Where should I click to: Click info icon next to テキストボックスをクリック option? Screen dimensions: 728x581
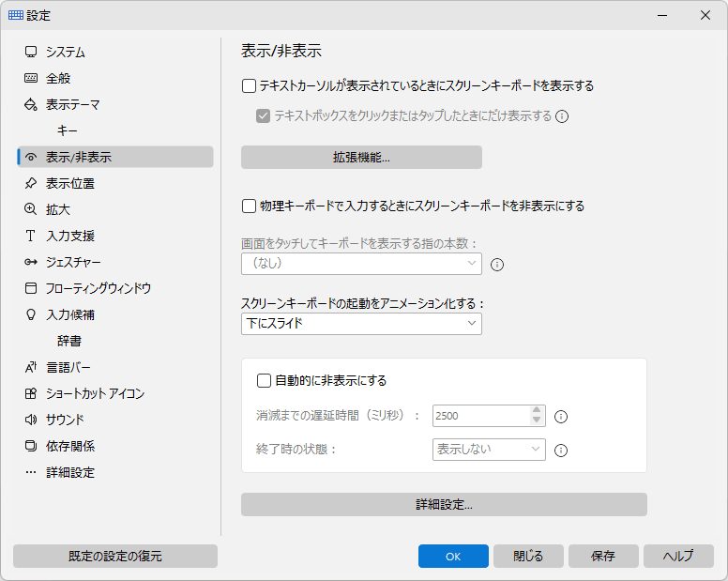click(562, 116)
